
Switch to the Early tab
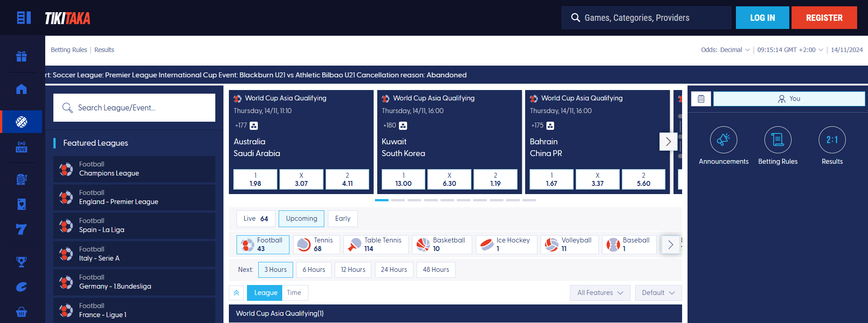point(342,218)
